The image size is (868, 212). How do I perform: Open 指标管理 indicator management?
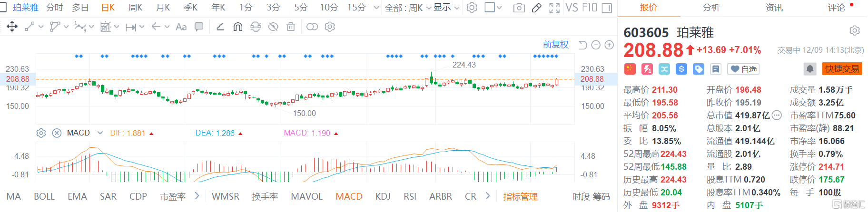[x=521, y=196]
